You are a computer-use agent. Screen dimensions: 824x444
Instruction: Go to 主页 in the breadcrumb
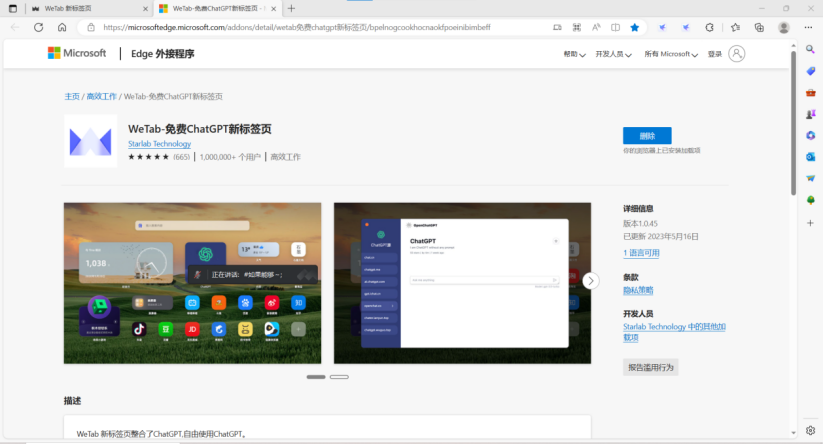pyautogui.click(x=72, y=96)
